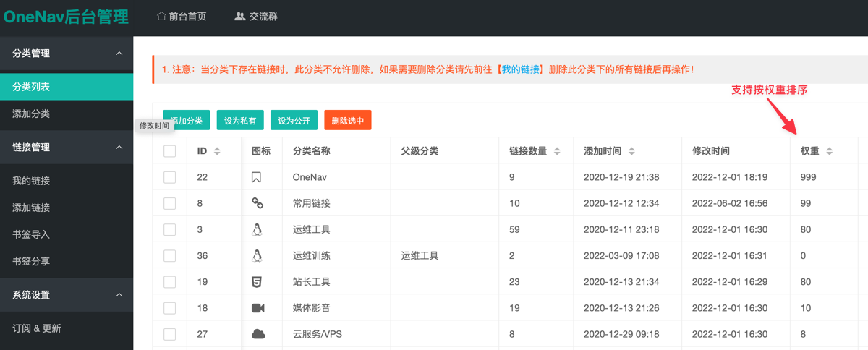Check the box for 云服务/VPS row
This screenshot has width=868, height=350.
pyautogui.click(x=170, y=333)
